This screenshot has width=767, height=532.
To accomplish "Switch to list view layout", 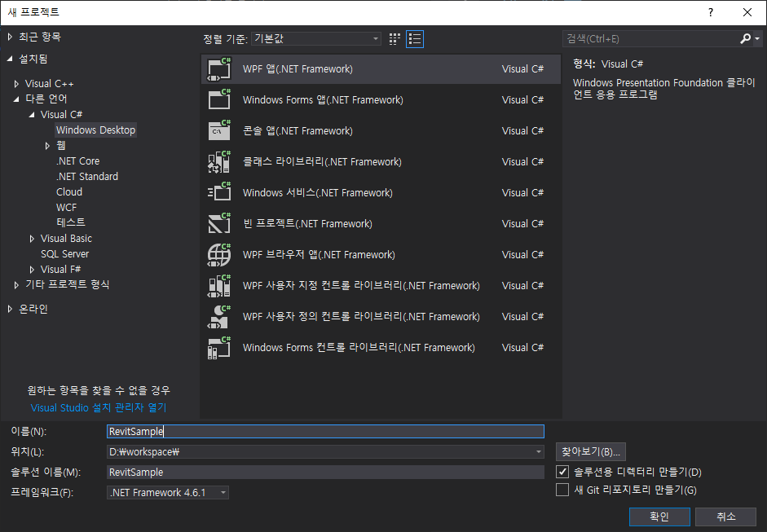I will [415, 39].
